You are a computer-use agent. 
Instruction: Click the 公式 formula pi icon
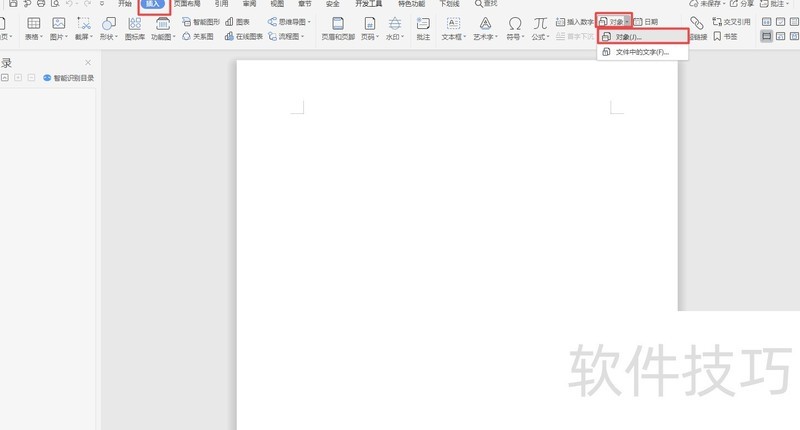click(x=539, y=23)
